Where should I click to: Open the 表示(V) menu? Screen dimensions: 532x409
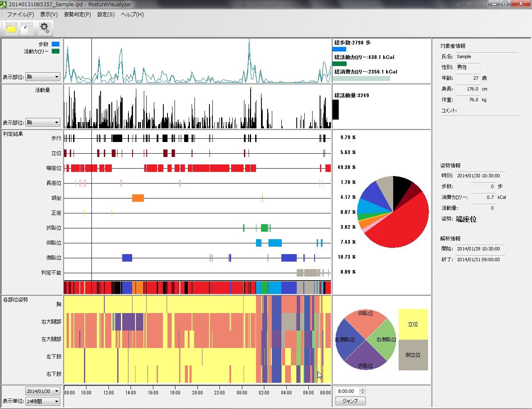click(49, 14)
